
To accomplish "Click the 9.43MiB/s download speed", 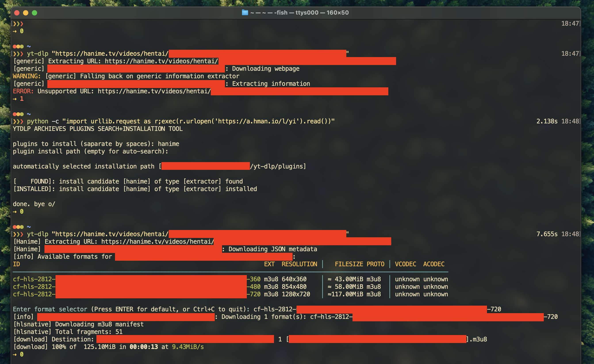I will point(188,347).
